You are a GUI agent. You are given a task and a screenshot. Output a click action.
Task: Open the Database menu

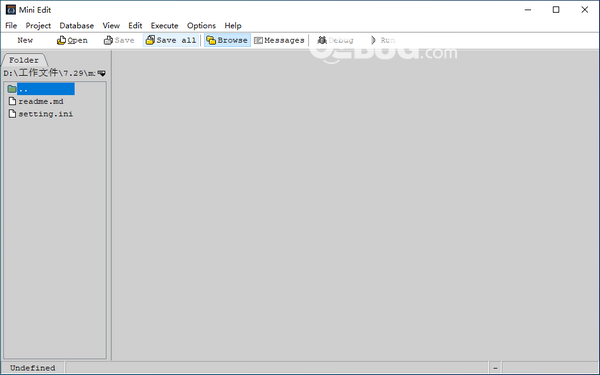point(77,26)
